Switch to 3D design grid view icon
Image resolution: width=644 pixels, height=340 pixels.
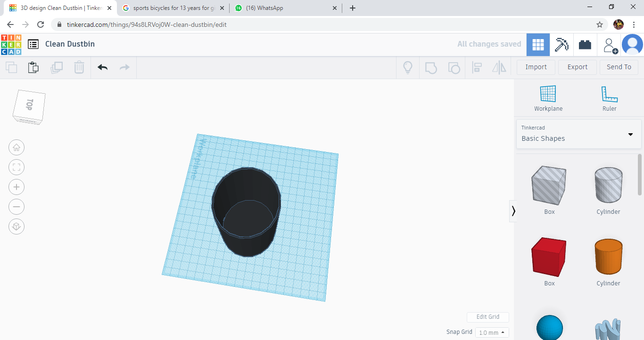[538, 45]
